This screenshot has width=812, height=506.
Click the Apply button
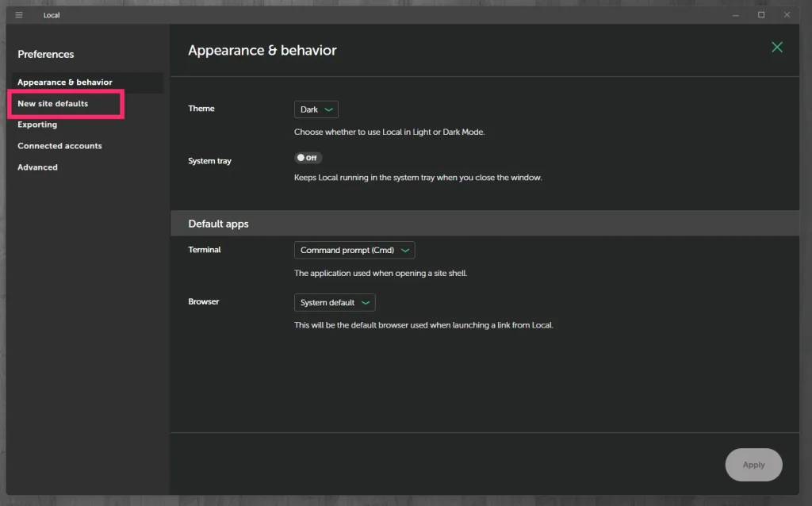pyautogui.click(x=753, y=465)
